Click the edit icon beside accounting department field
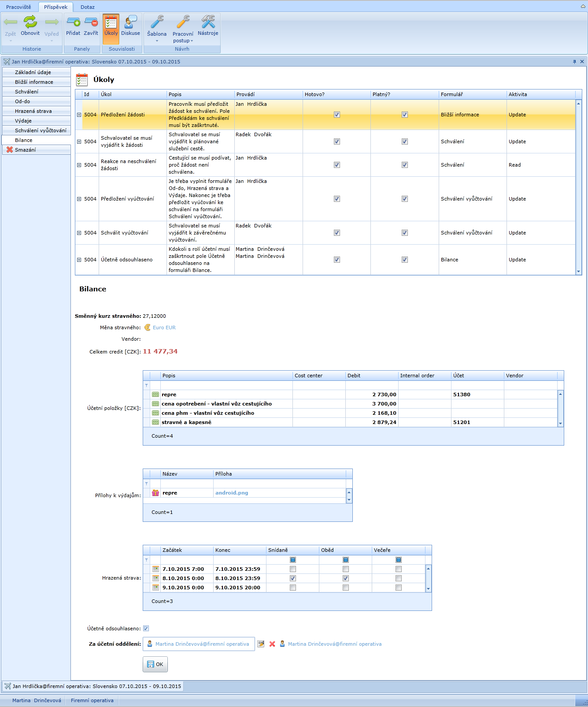Screen dimensions: 588x707 pyautogui.click(x=261, y=644)
